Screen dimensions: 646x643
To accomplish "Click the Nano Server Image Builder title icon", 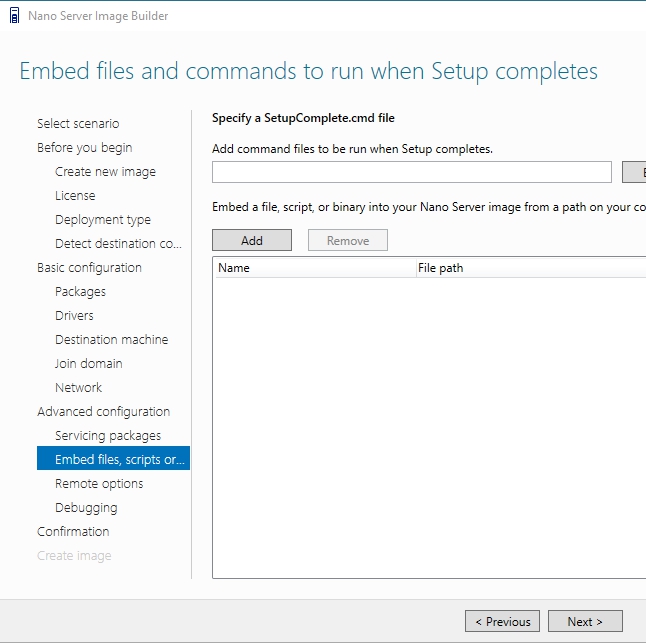I will 14,16.
